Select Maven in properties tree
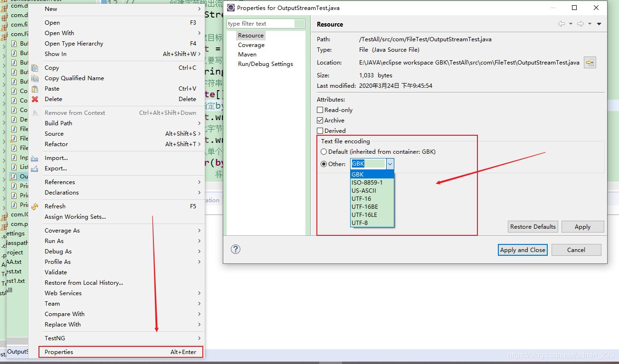619x364 pixels. tap(247, 55)
